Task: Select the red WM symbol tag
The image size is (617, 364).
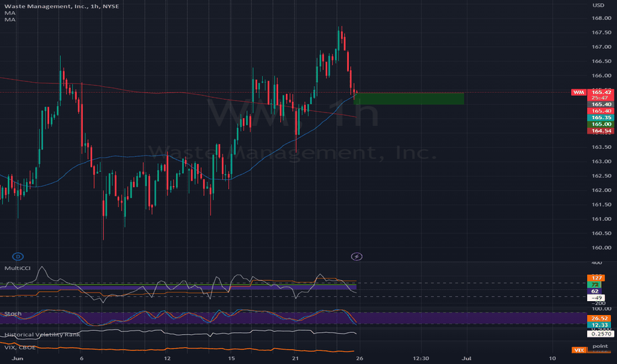Action: (579, 92)
